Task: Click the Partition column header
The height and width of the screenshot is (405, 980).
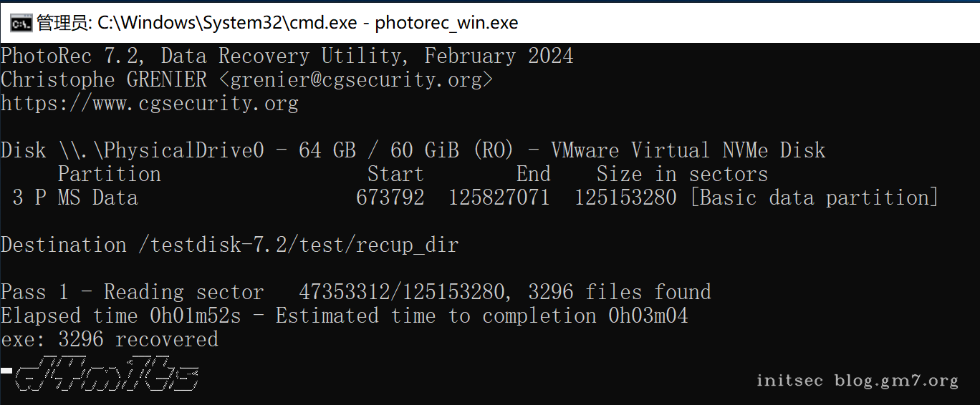Action: coord(109,174)
